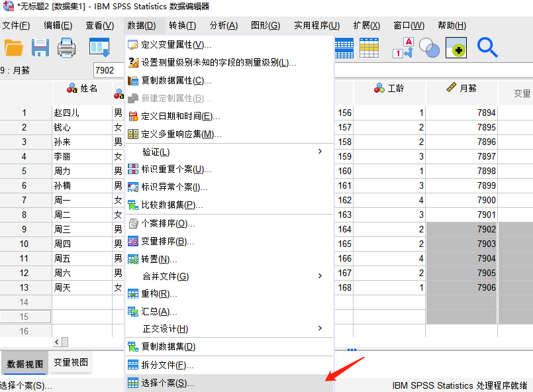Open the 帮助(H) menu

(x=452, y=26)
